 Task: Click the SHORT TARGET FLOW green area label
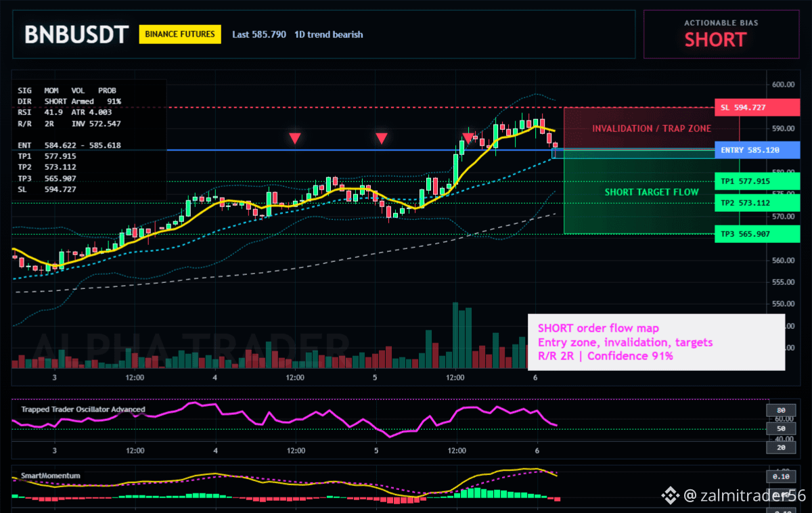[652, 192]
